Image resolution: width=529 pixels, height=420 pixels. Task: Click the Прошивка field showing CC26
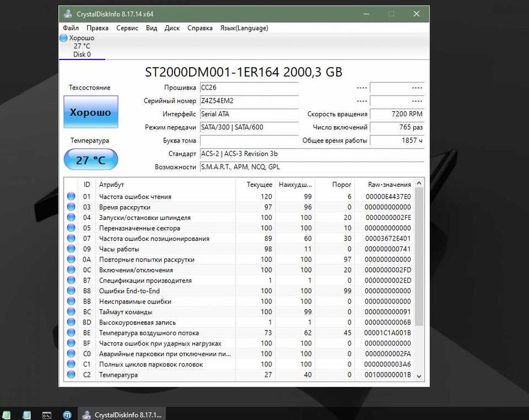(x=249, y=88)
